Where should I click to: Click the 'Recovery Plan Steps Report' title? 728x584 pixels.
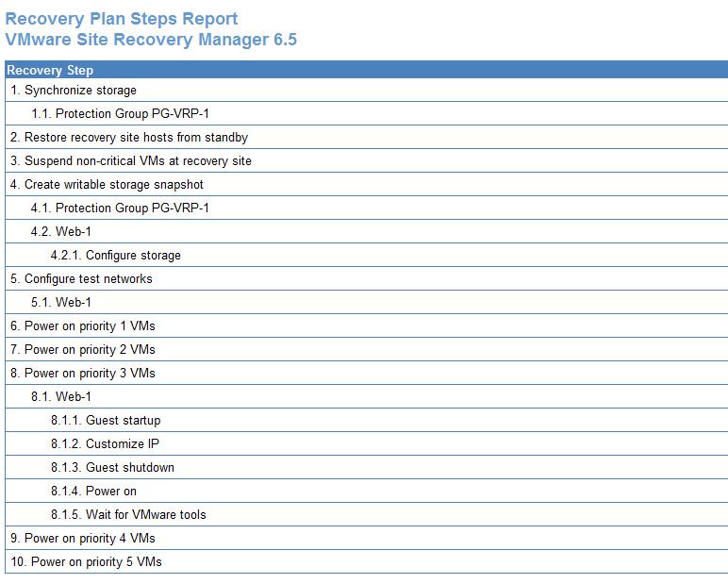(x=122, y=19)
